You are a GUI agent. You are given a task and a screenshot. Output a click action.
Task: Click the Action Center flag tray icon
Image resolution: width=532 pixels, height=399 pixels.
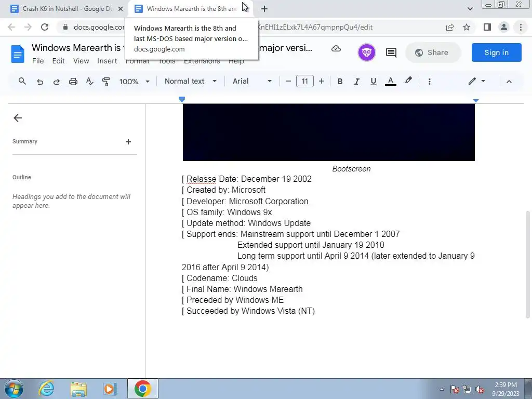tap(455, 390)
